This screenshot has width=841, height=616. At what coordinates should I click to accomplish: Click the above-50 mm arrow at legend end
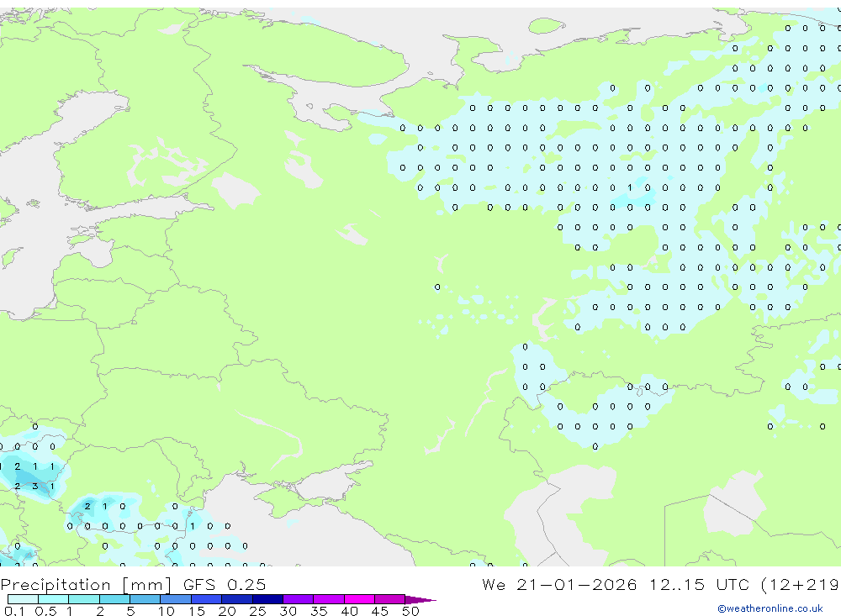click(x=420, y=600)
